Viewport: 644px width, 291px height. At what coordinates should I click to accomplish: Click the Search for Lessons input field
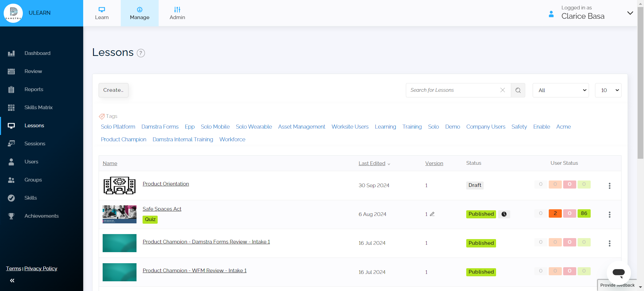point(453,90)
